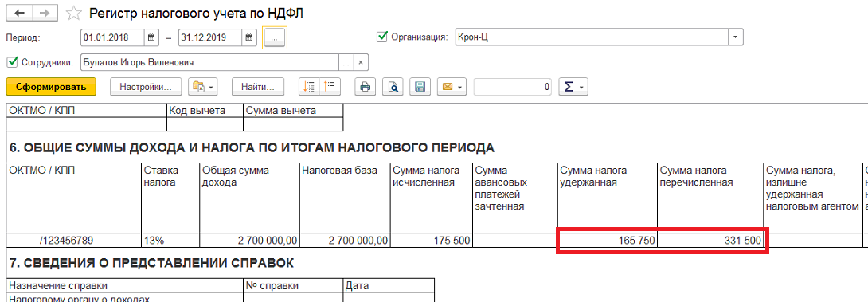Click the Сформировать button
868x302 pixels.
[x=51, y=86]
